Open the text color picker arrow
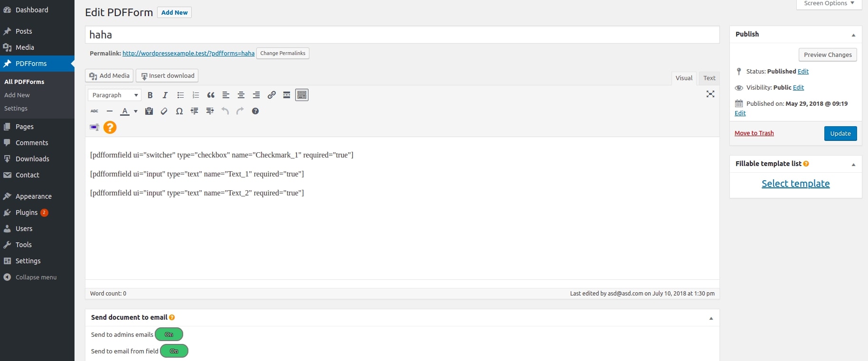 136,111
